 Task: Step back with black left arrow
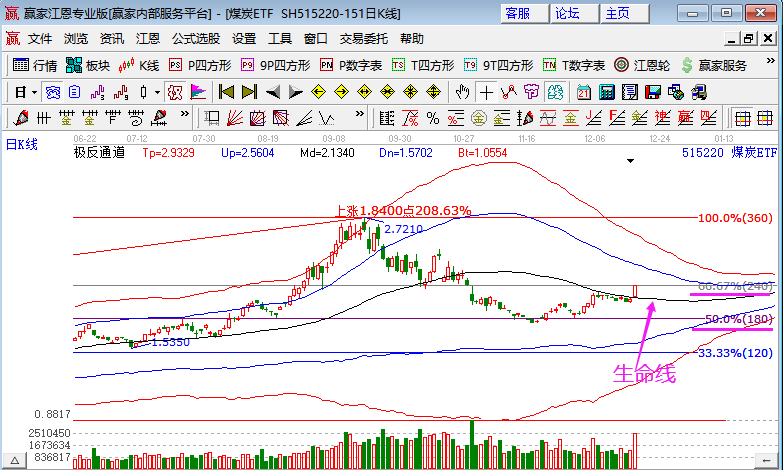point(273,92)
